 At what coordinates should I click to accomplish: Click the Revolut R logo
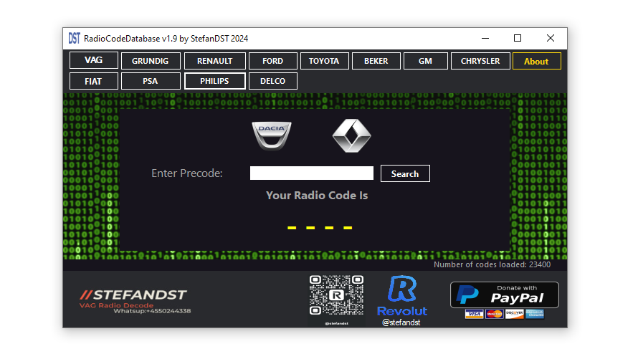click(401, 289)
